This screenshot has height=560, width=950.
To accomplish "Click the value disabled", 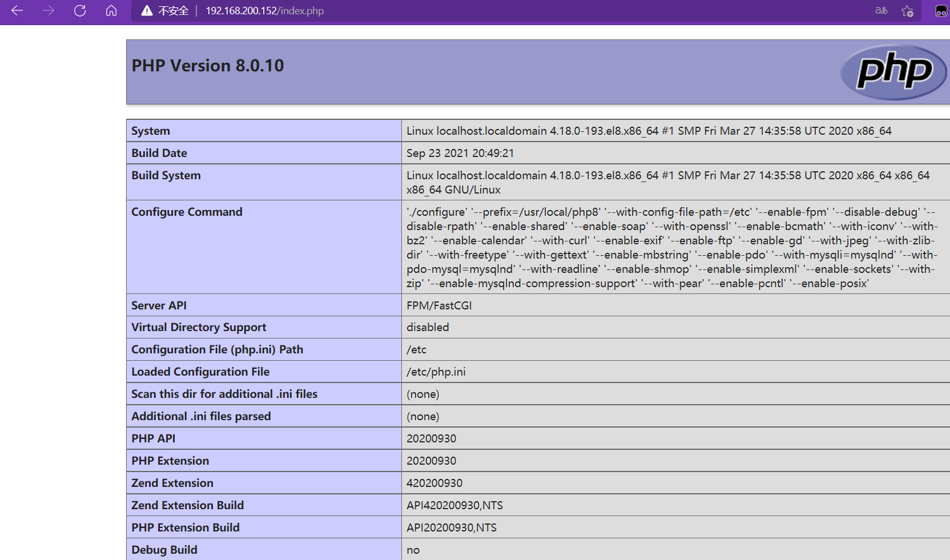I will tap(428, 327).
